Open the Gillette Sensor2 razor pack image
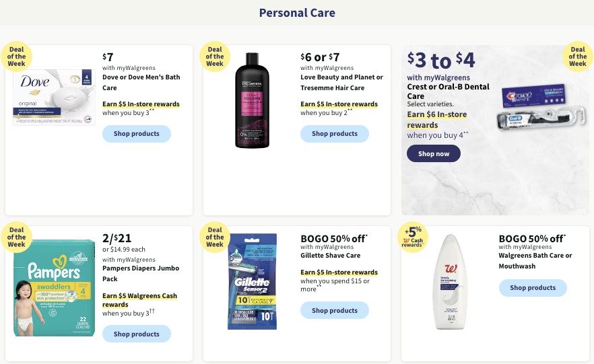This screenshot has width=594, height=364. click(x=253, y=281)
